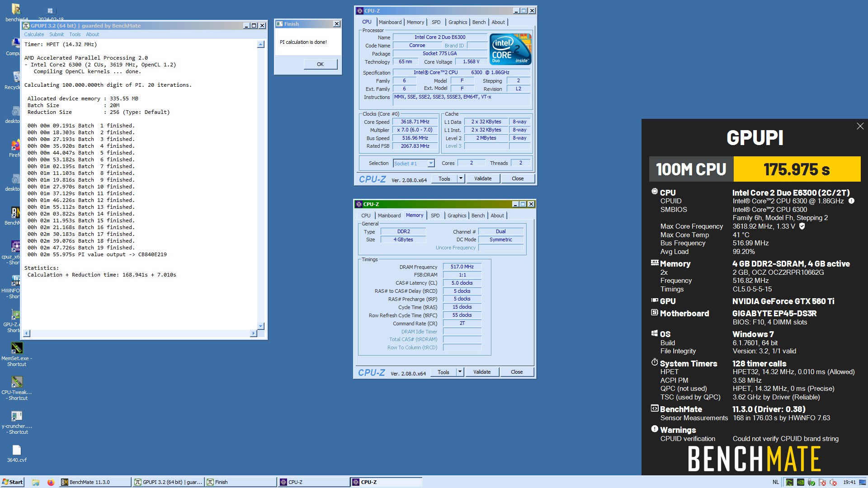Click the NL language indicator in the taskbar
The height and width of the screenshot is (488, 868).
[776, 482]
